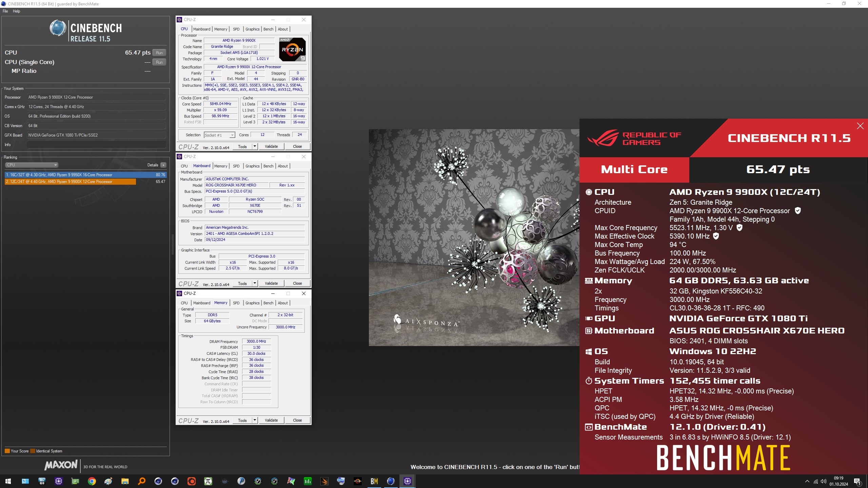868x488 pixels.
Task: Click the System Timers stopwatch icon
Action: tap(589, 381)
